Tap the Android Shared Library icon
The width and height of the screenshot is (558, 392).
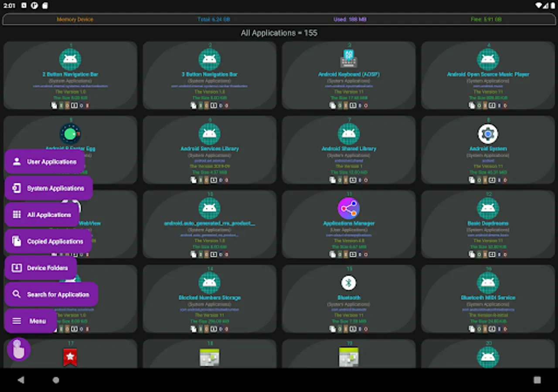(x=349, y=134)
